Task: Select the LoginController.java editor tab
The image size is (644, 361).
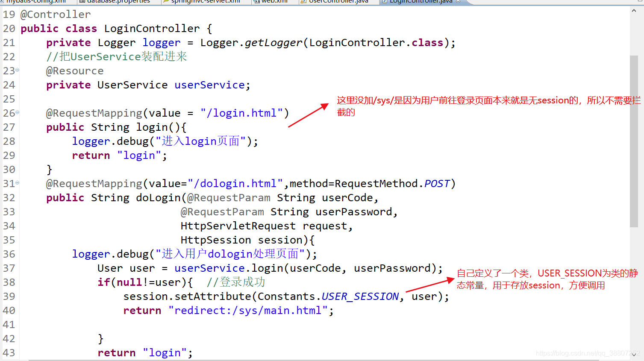Action: (x=421, y=2)
